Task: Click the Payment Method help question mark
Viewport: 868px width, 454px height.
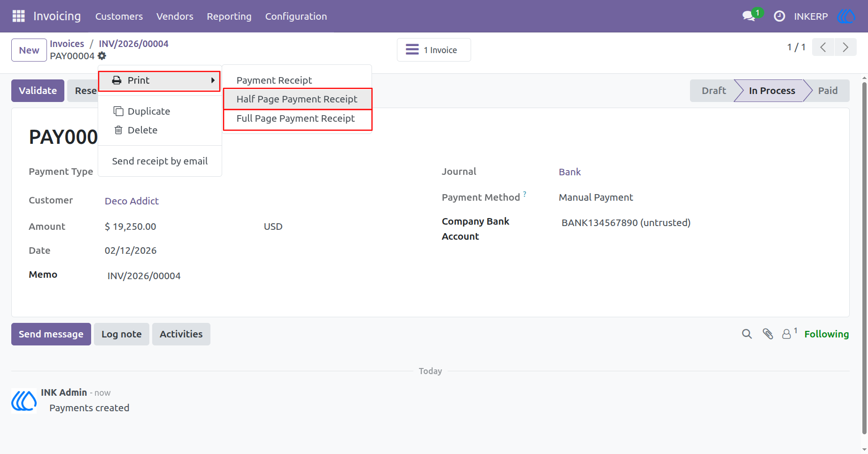Action: click(x=525, y=194)
